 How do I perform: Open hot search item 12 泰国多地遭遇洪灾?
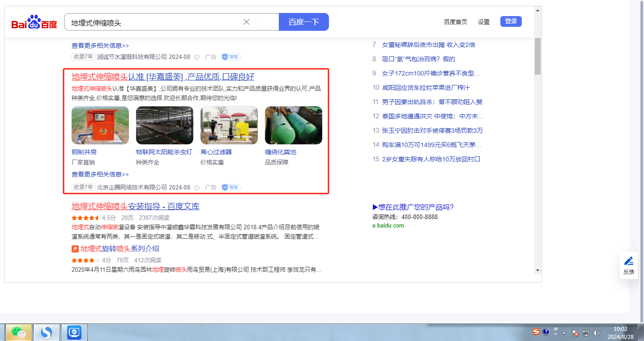(x=433, y=116)
